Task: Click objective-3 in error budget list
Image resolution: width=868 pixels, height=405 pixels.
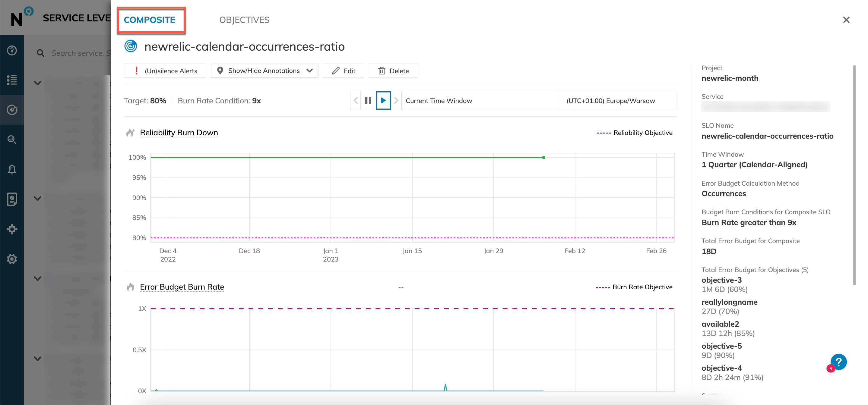Action: click(721, 280)
